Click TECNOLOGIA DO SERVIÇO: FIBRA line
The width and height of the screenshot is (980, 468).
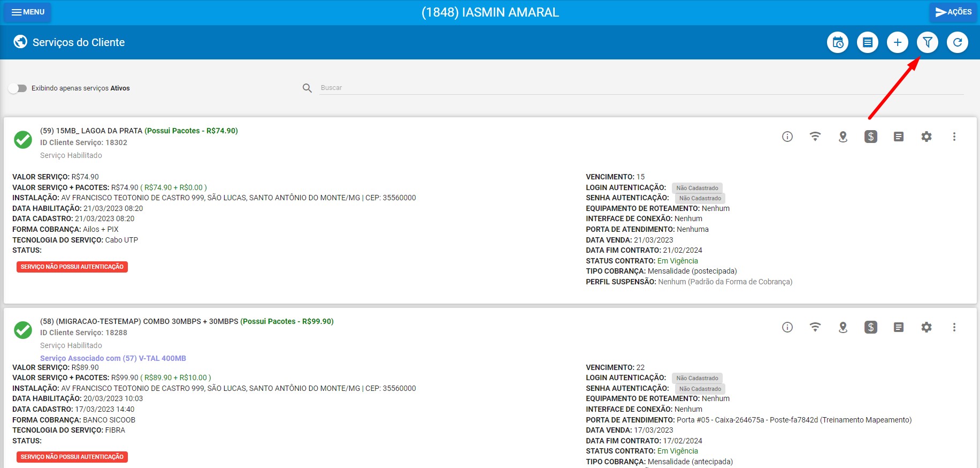click(x=68, y=430)
